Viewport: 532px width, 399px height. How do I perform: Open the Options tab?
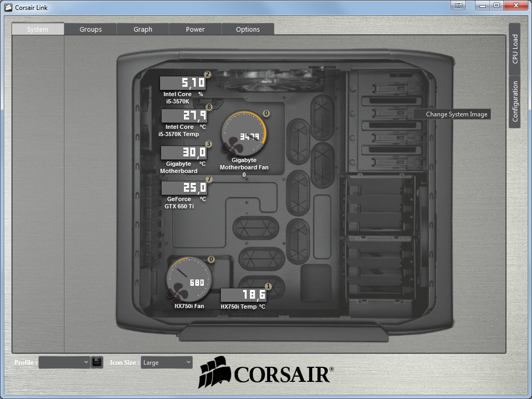248,29
